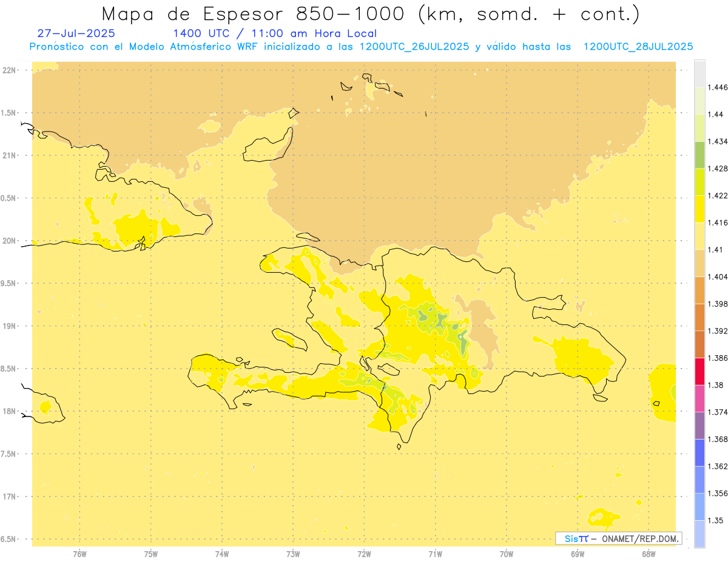Click the date label '27-Jul-2025'
This screenshot has height=562, width=728.
[76, 33]
